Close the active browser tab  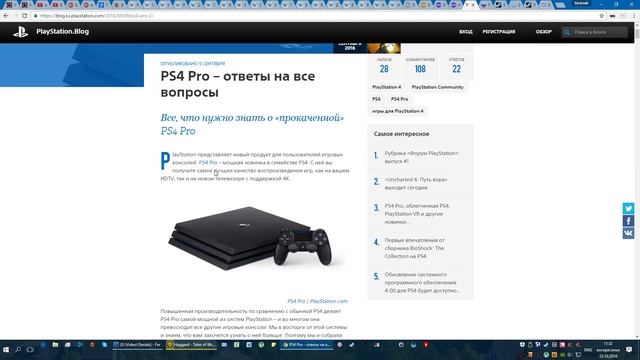click(473, 5)
